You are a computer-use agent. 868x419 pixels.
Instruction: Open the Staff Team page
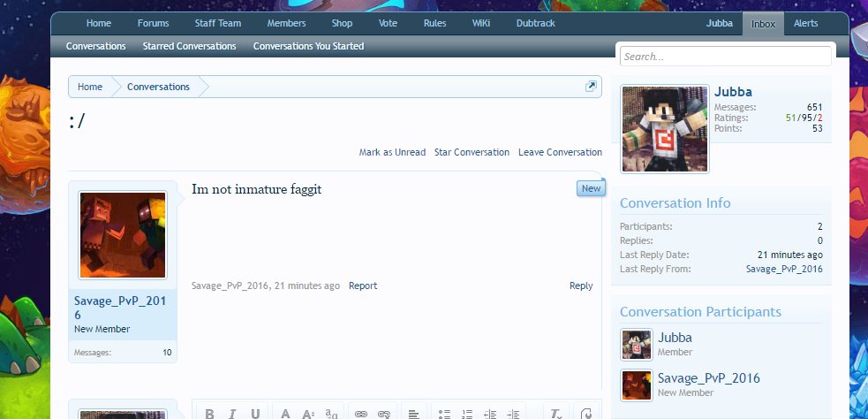[x=217, y=23]
